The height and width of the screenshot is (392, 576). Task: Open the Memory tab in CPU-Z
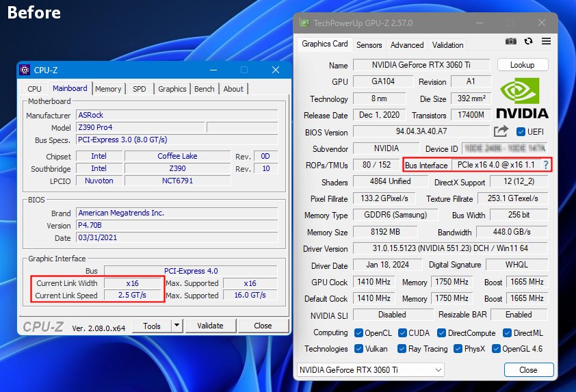coord(108,89)
